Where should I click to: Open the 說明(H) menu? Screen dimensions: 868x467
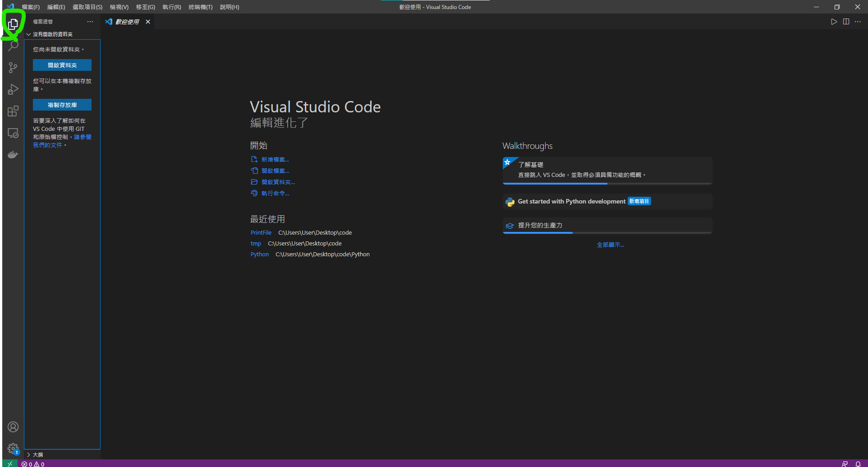[230, 7]
